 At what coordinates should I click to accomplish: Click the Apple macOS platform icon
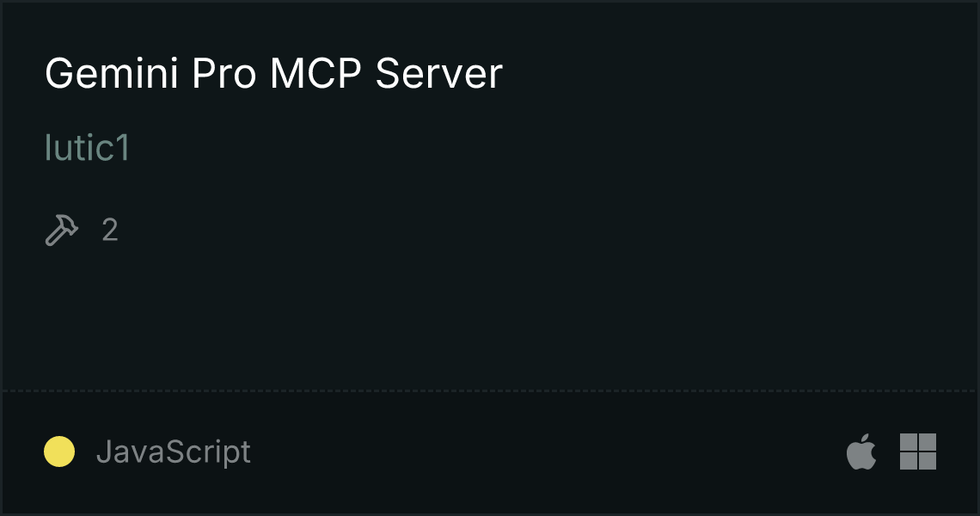(x=861, y=451)
